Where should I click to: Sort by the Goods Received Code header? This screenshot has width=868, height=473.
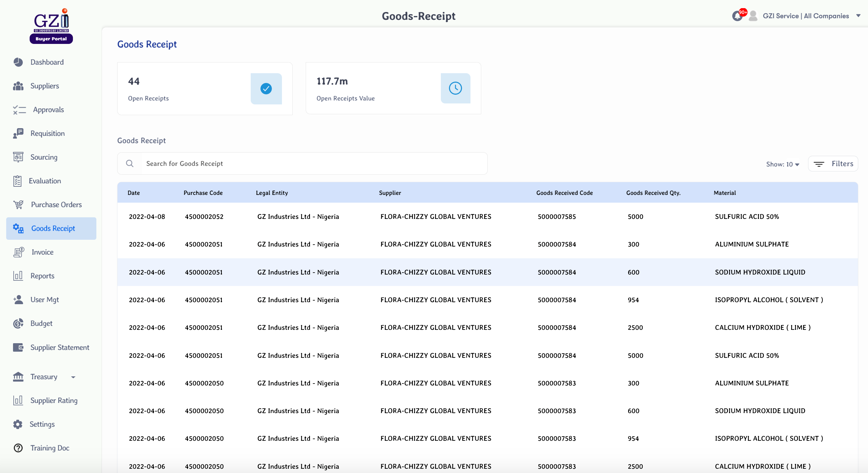coord(565,193)
